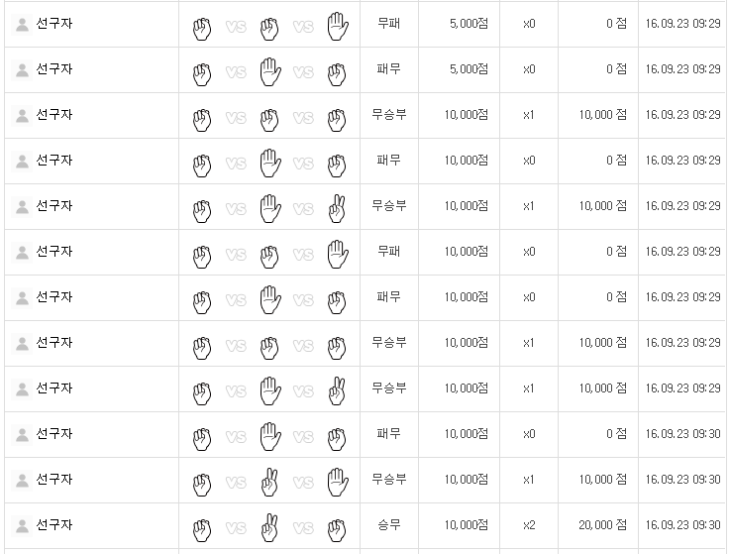This screenshot has height=554, width=730.
Task: Click the 5,000점 bet in the 무패 row
Action: pos(464,24)
